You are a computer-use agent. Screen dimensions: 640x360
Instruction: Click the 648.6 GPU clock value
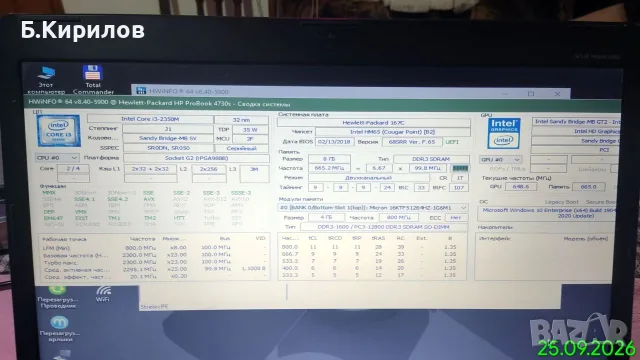point(521,187)
